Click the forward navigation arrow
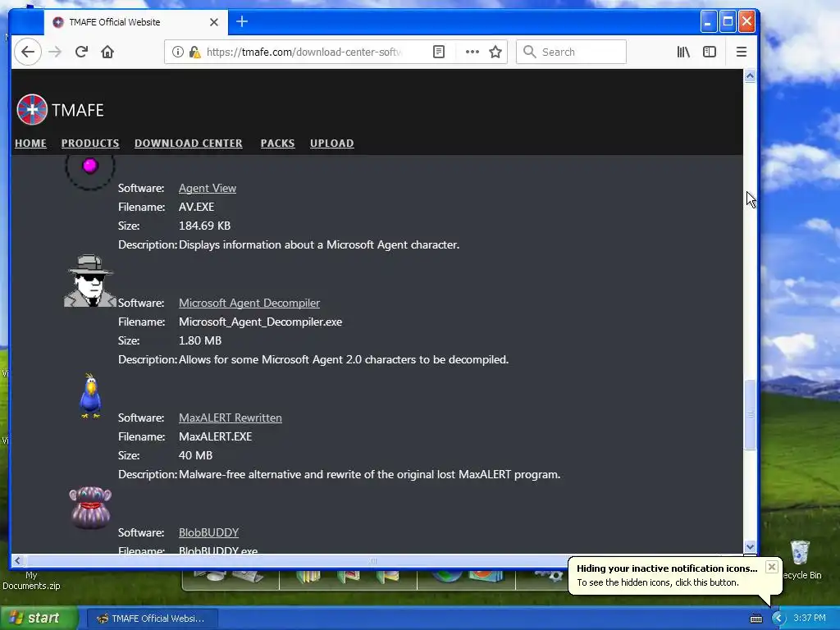The image size is (840, 630). [x=55, y=52]
